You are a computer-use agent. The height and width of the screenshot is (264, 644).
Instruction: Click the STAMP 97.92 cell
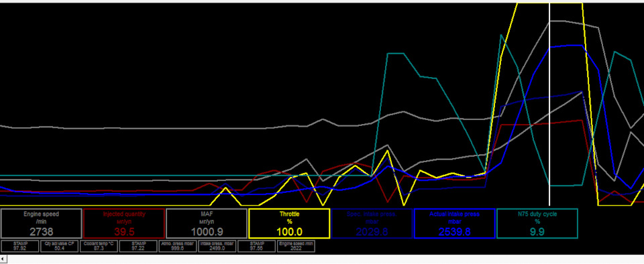[x=20, y=246]
